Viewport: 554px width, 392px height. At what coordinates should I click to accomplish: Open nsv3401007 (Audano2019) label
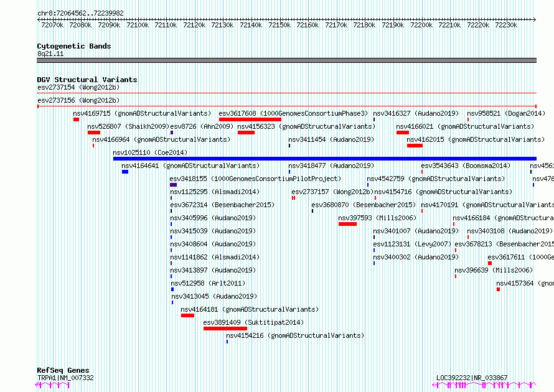(416, 231)
